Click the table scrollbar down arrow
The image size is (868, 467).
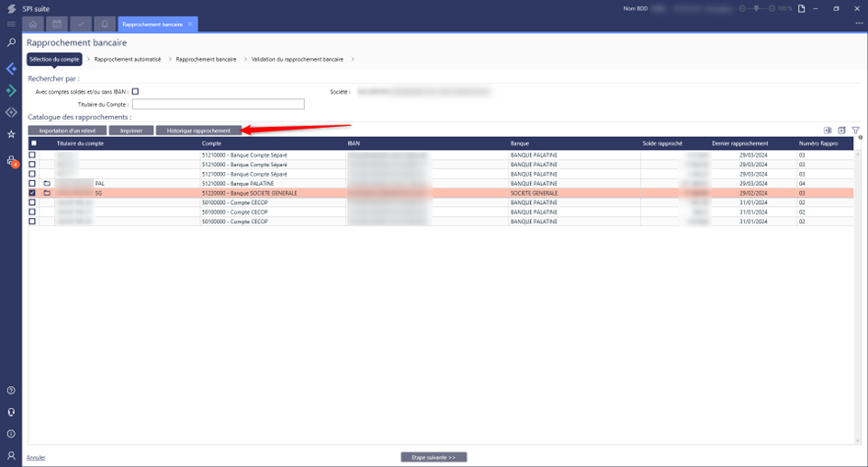point(858,441)
